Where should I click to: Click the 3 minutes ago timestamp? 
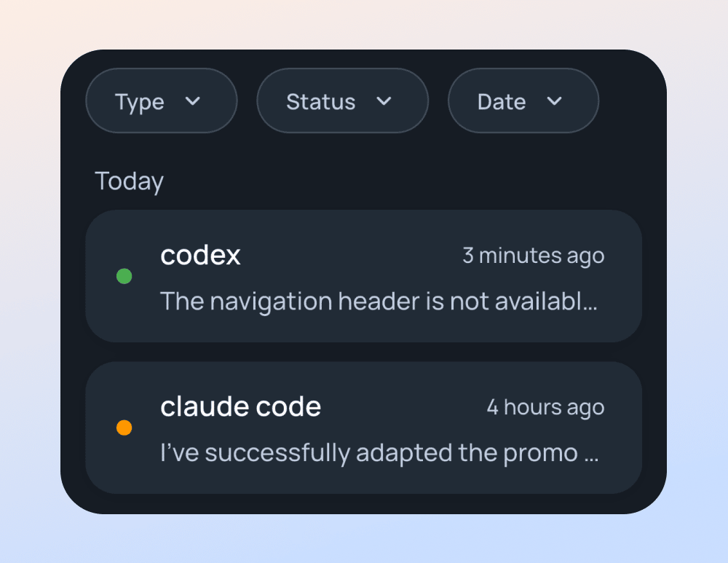pos(534,256)
